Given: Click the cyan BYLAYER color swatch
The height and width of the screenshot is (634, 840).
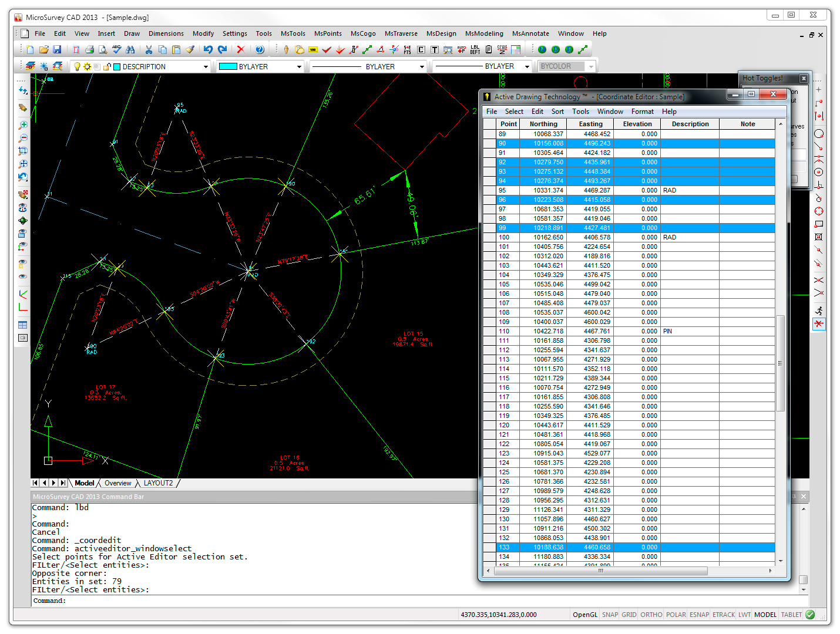Looking at the screenshot, I should click(x=227, y=67).
